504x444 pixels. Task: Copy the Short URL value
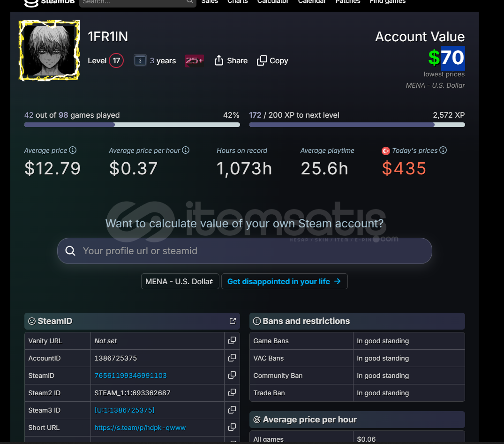pyautogui.click(x=232, y=427)
